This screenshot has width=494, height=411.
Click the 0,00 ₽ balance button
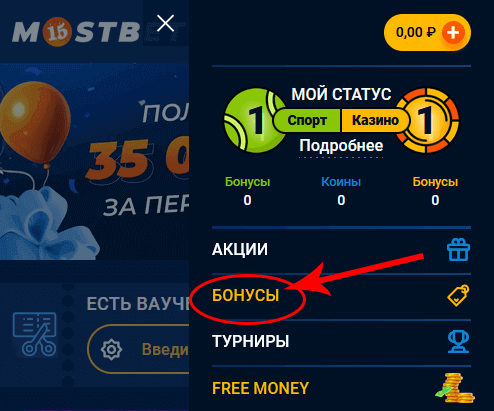coord(427,33)
